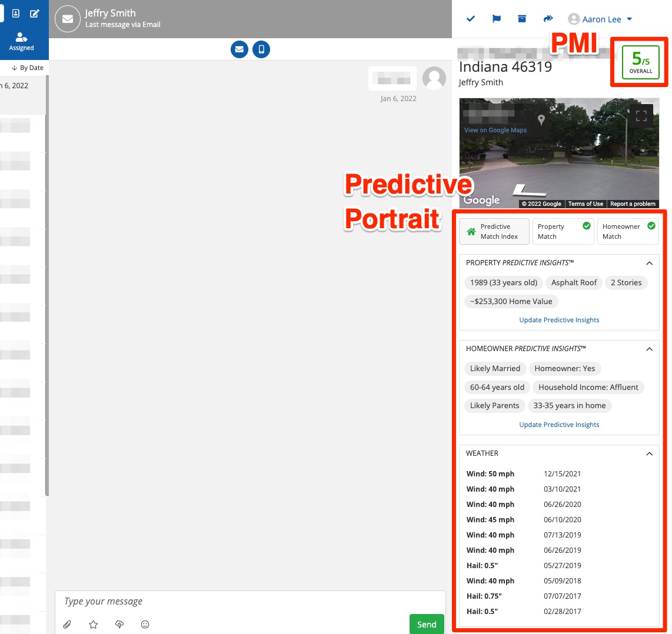Click View on Google Maps link
Screen dimensions: 672x634
pyautogui.click(x=495, y=131)
